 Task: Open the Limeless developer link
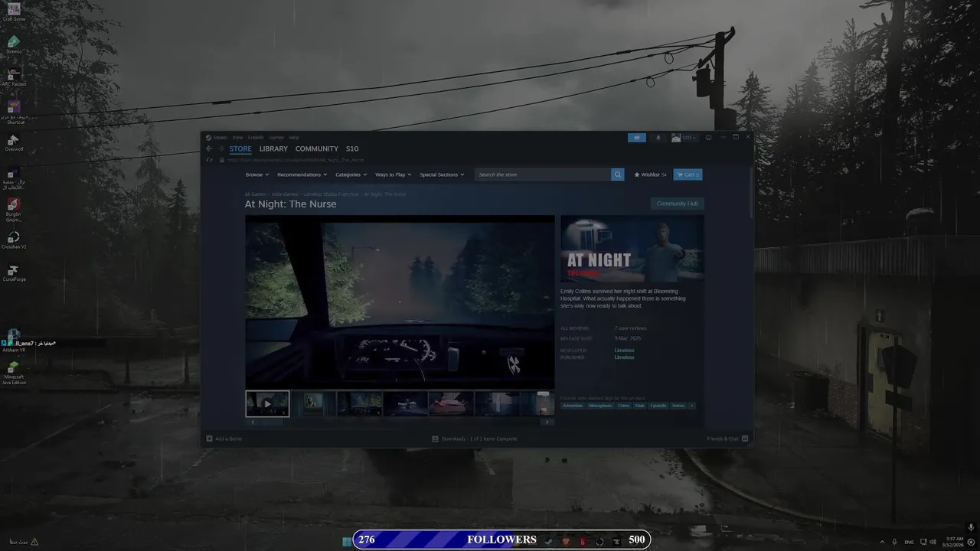coord(624,350)
